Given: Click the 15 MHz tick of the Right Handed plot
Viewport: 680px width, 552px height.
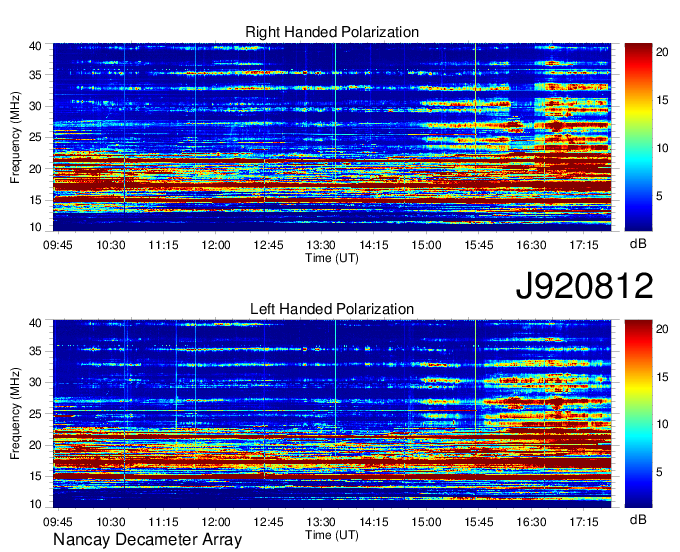Looking at the screenshot, I should [35, 200].
